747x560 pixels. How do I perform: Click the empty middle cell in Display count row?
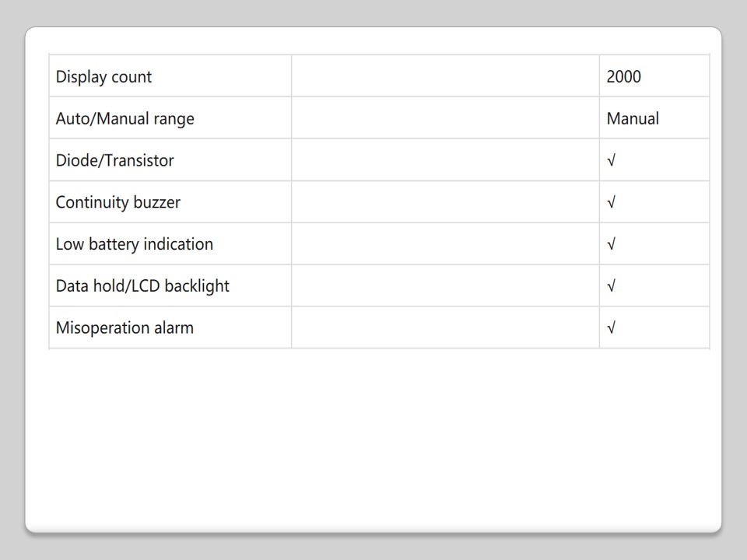click(x=445, y=77)
